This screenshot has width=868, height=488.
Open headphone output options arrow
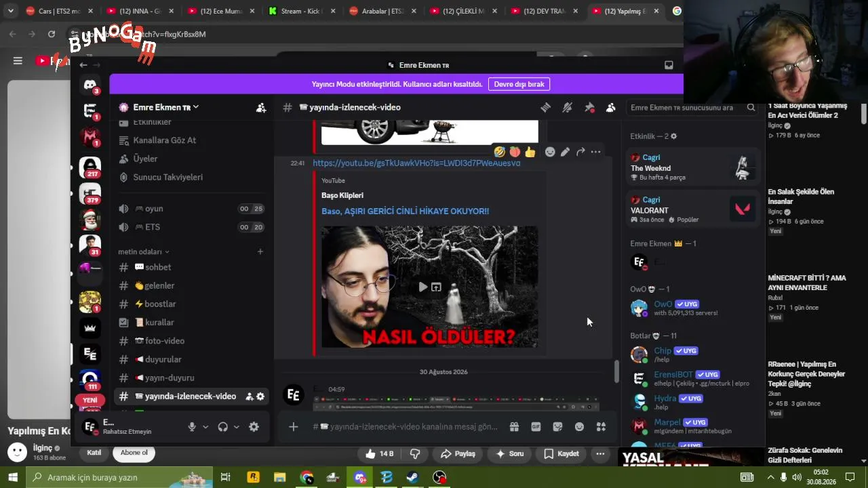236,427
